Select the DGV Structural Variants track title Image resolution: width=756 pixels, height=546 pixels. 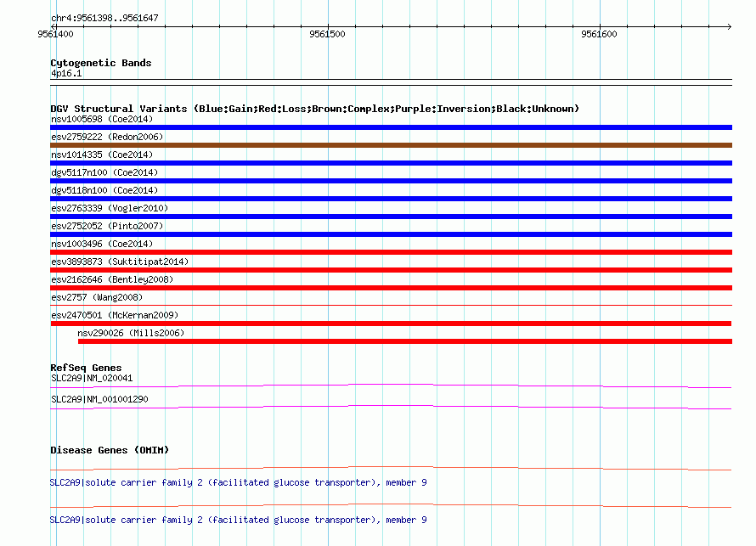tap(315, 109)
